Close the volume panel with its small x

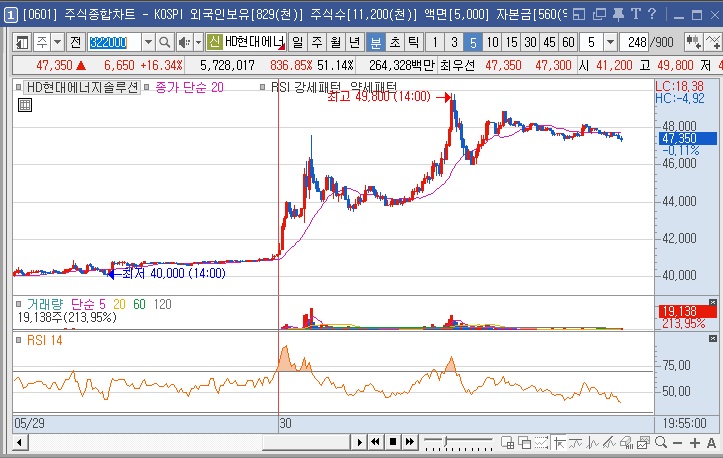tap(713, 303)
